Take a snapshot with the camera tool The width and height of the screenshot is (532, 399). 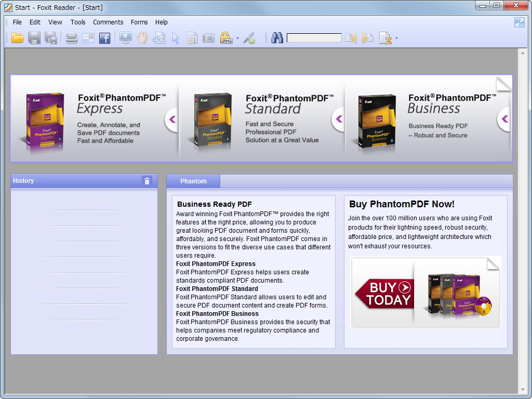tap(208, 37)
